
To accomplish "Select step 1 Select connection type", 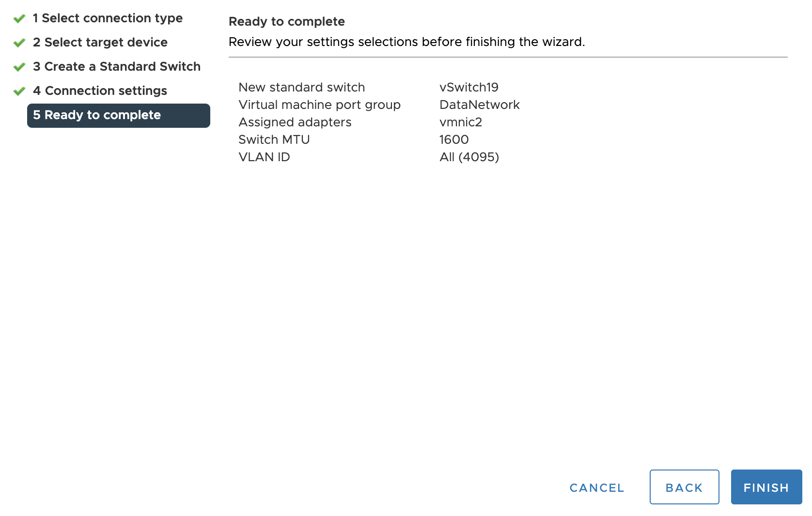I will point(108,18).
